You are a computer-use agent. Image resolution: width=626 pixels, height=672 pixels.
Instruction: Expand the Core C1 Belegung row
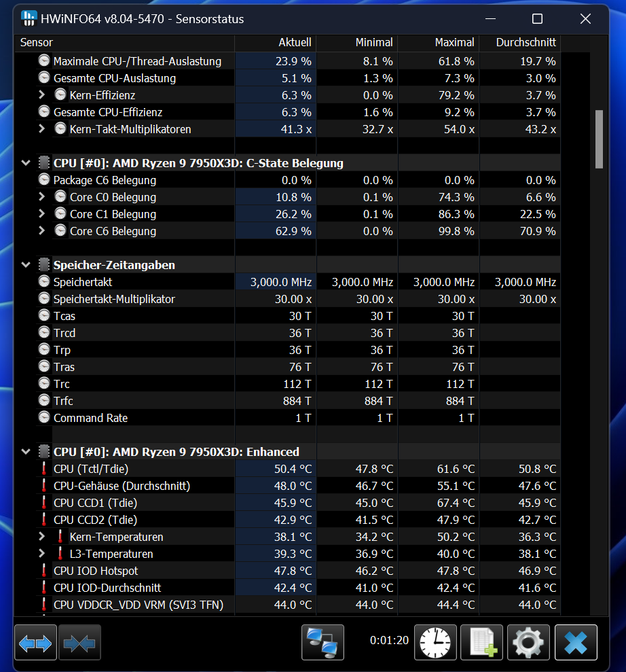click(x=41, y=213)
